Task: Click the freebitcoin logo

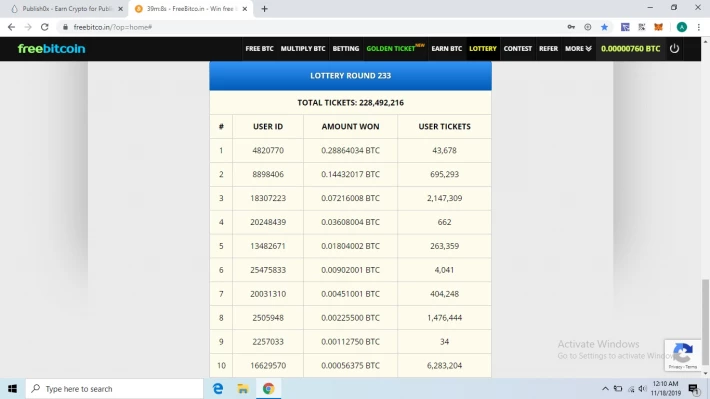Action: [51, 48]
